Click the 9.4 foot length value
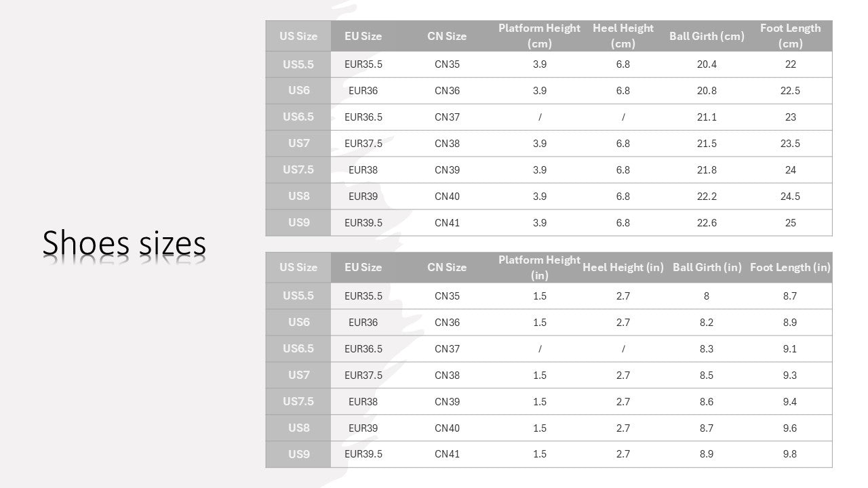868x488 pixels. [790, 402]
